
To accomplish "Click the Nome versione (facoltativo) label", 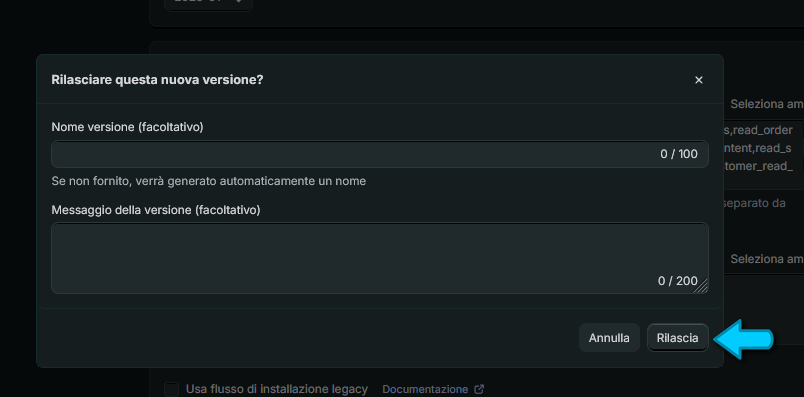I will (128, 127).
